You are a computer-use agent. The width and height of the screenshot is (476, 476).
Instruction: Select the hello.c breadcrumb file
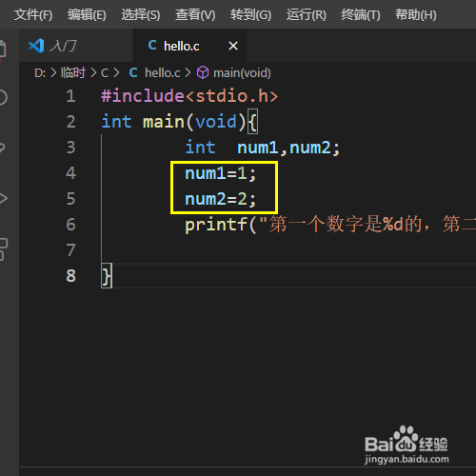point(163,73)
